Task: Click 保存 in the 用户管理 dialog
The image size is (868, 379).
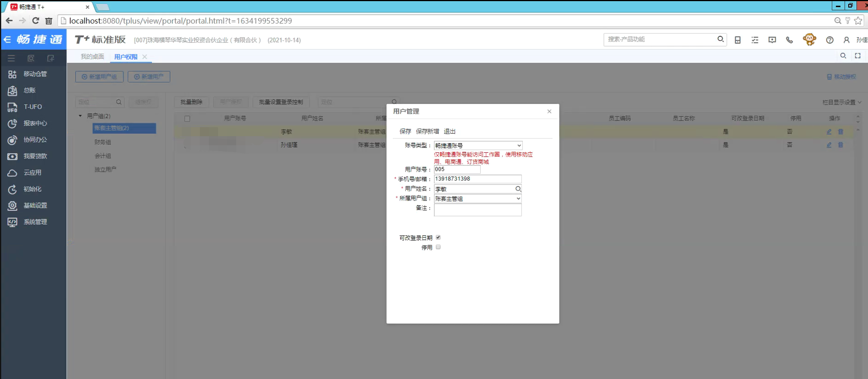Action: click(x=405, y=132)
